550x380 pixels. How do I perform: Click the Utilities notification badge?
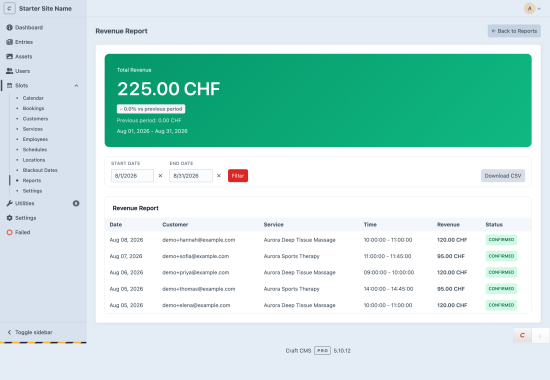[76, 203]
